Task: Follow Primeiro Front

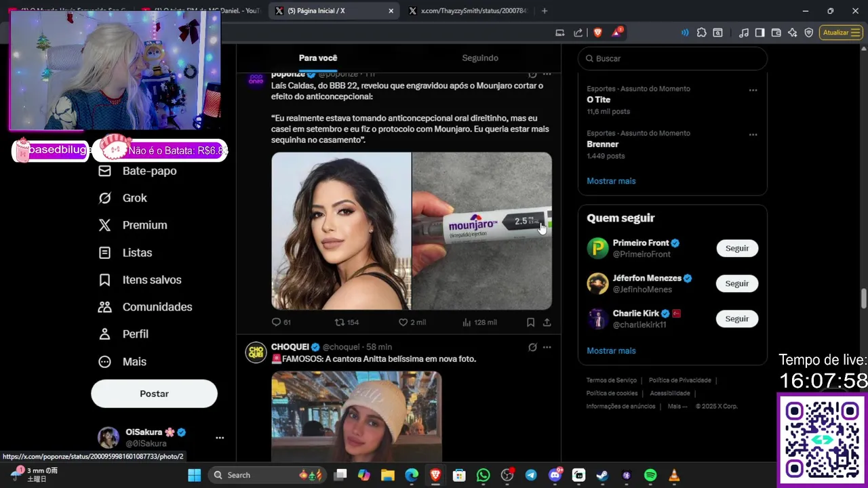Action: click(737, 248)
